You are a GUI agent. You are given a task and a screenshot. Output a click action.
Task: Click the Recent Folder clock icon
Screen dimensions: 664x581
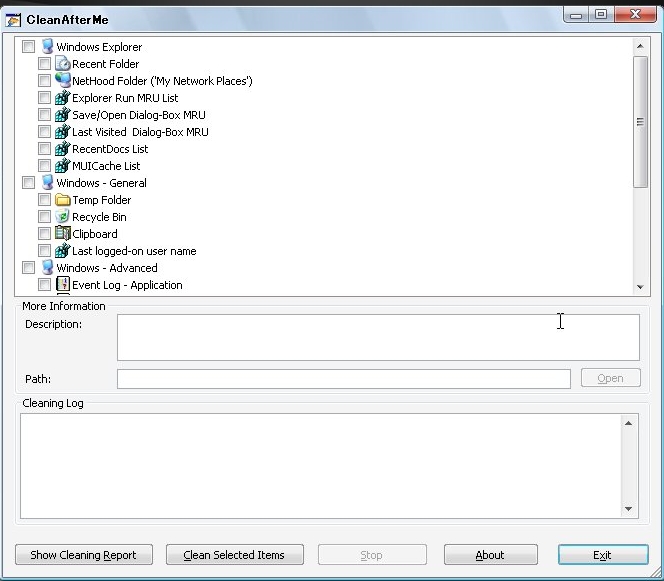pyautogui.click(x=63, y=64)
